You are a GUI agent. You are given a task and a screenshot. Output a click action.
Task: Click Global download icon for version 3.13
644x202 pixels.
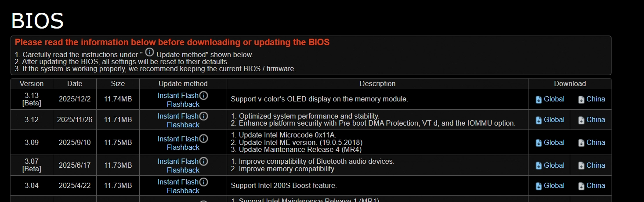(539, 100)
